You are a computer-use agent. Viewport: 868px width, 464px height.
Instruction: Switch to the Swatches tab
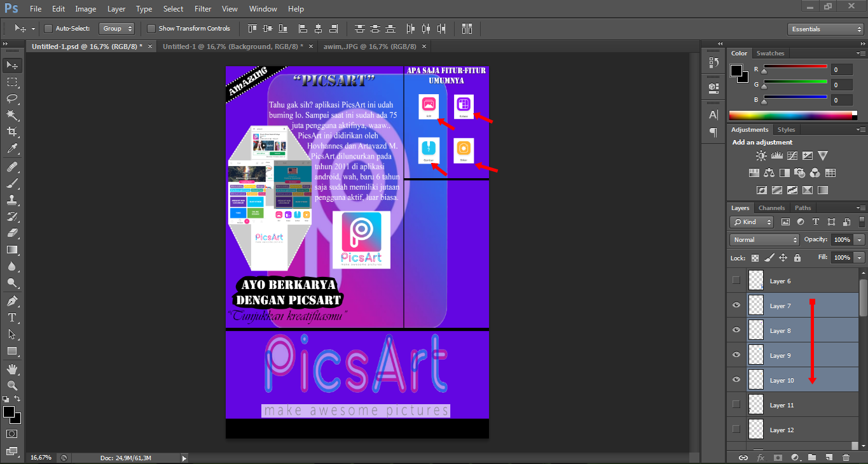pos(770,53)
